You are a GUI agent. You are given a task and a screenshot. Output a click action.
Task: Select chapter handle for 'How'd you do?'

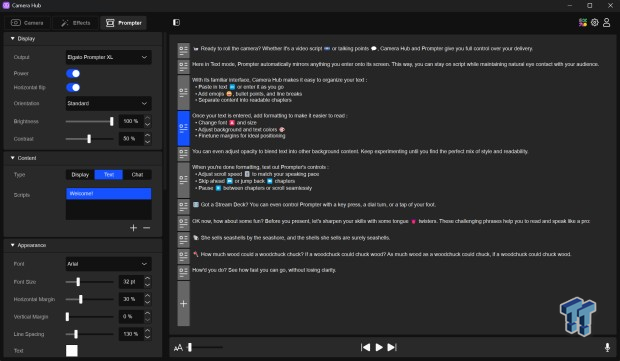point(183,272)
